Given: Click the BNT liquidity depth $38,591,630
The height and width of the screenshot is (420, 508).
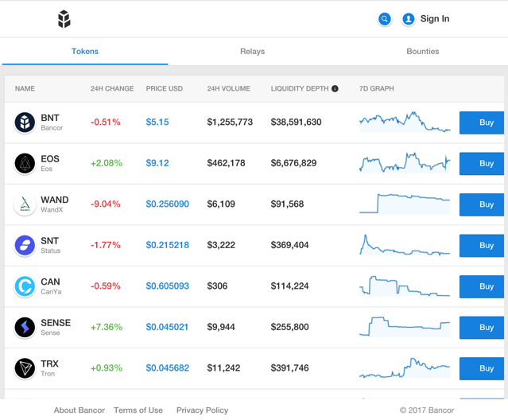Looking at the screenshot, I should (296, 122).
